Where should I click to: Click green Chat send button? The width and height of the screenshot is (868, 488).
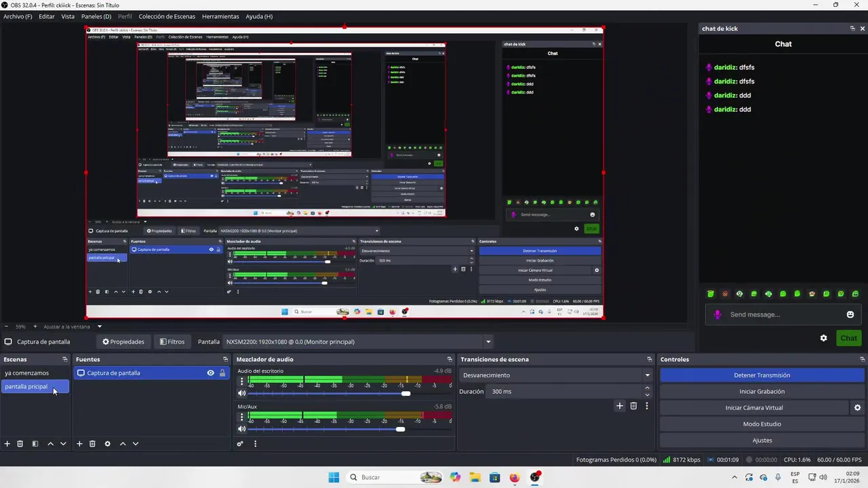point(849,338)
